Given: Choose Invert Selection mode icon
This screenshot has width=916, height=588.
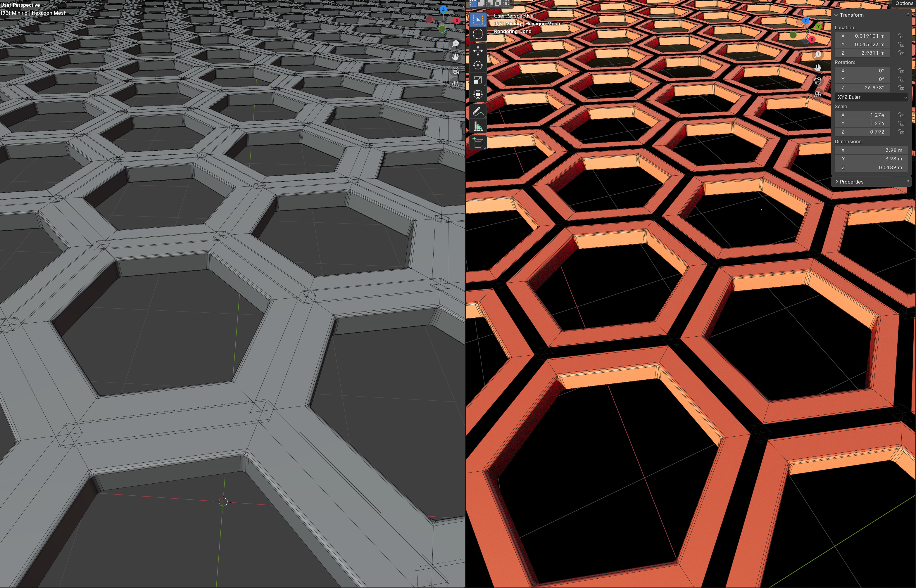Looking at the screenshot, I should 498,4.
